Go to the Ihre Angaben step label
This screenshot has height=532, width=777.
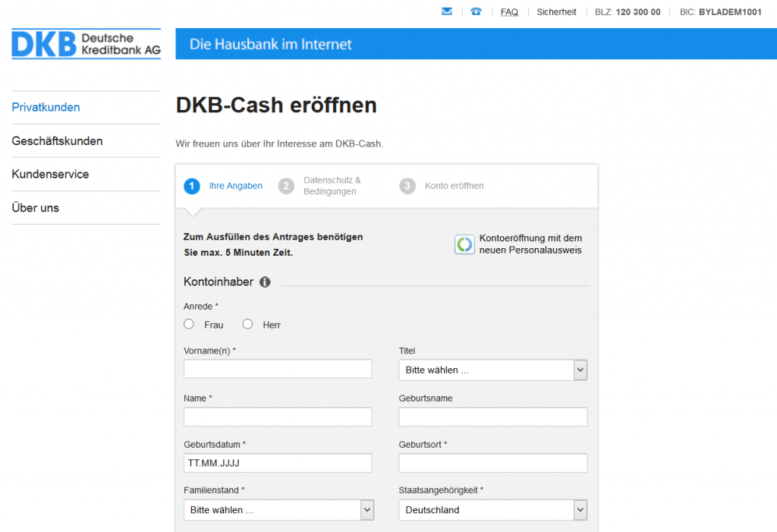236,186
